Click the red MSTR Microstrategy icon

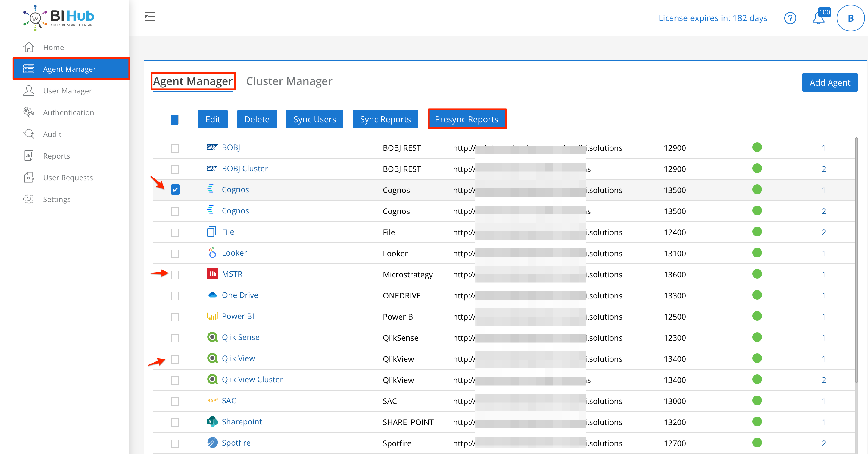[212, 273]
